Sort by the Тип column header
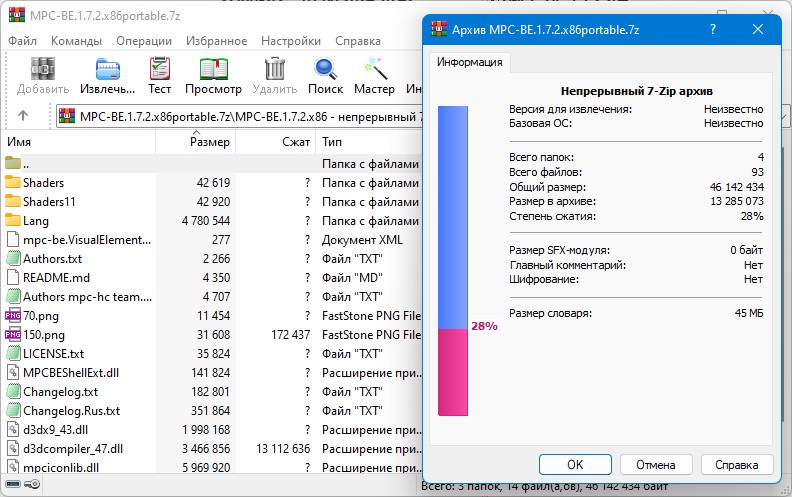Viewport: 792px width, 497px height. point(369,142)
